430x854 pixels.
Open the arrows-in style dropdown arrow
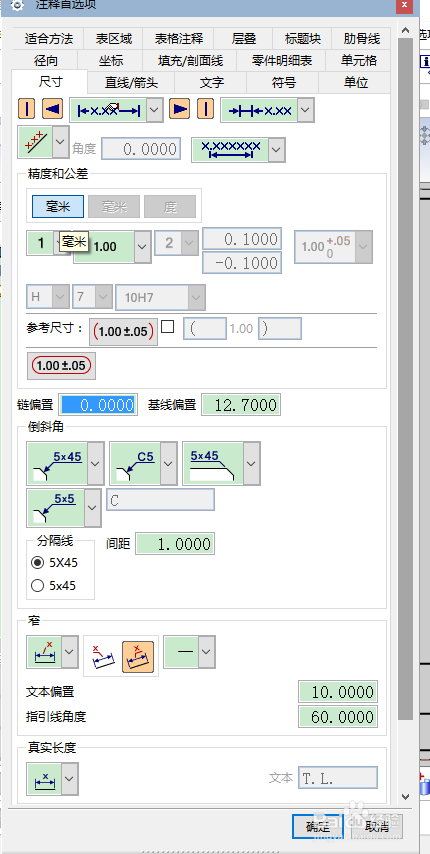point(305,111)
